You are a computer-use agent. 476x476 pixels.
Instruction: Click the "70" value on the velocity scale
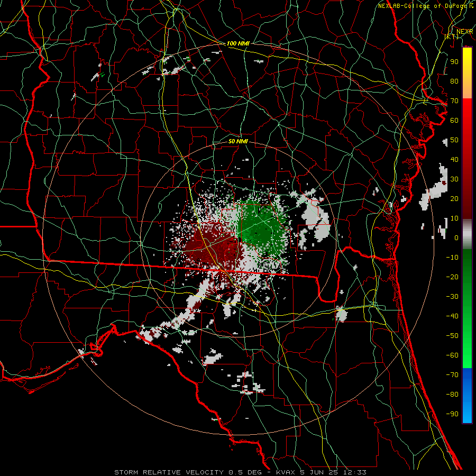[454, 101]
